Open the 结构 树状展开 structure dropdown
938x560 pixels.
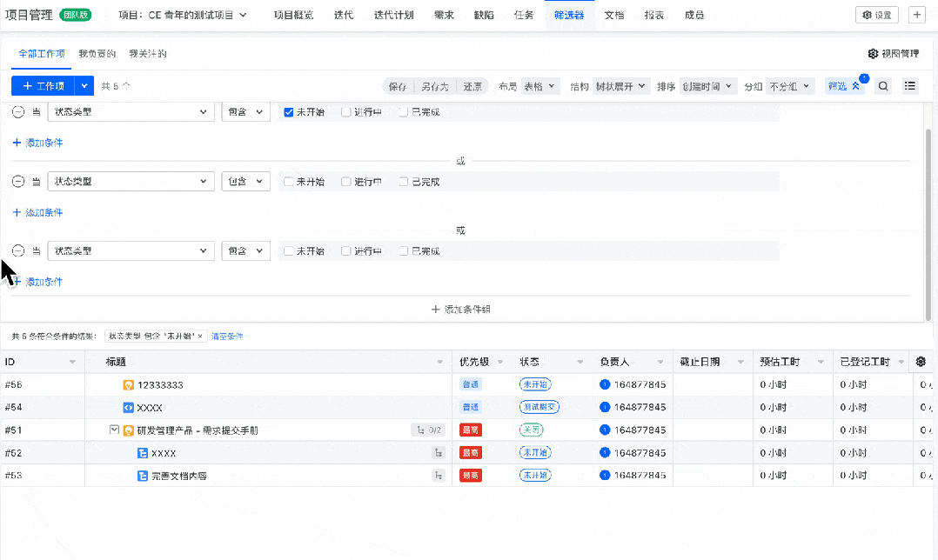pyautogui.click(x=620, y=86)
